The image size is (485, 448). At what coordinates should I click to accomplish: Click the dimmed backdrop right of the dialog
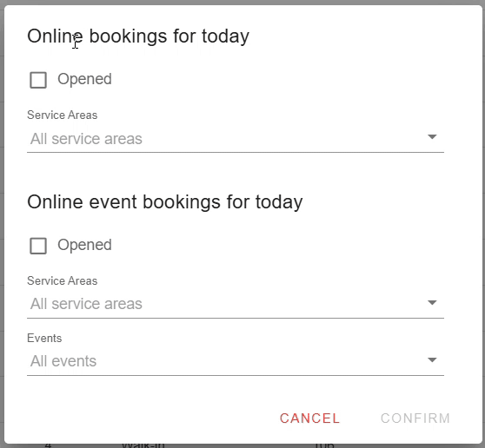483,216
